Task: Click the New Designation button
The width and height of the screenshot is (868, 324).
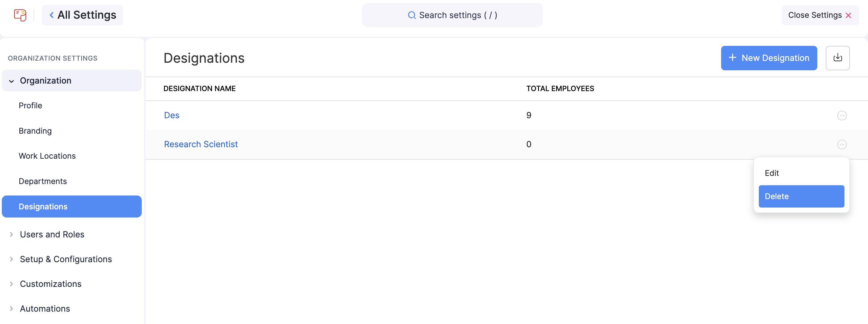Action: [x=768, y=58]
